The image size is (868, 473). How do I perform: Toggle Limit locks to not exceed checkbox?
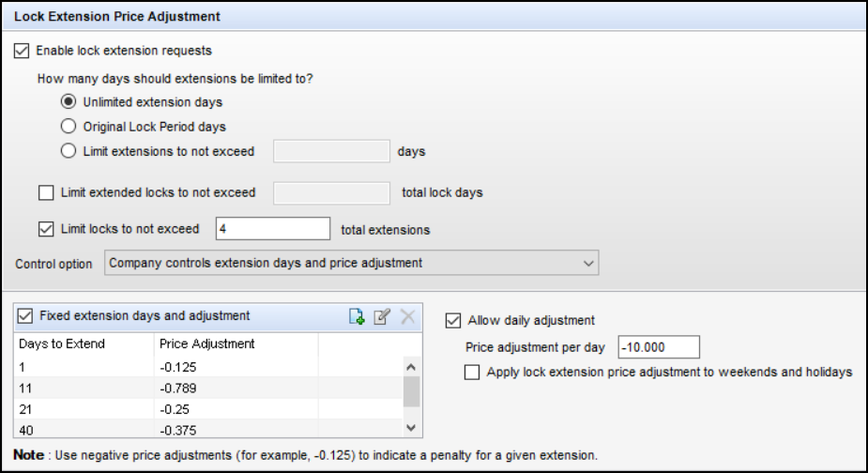(x=46, y=229)
